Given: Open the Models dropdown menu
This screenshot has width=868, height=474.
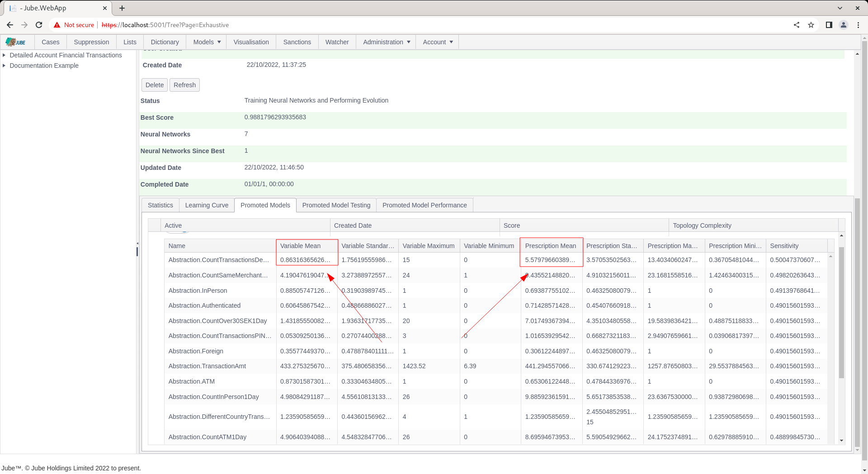Looking at the screenshot, I should tap(207, 42).
